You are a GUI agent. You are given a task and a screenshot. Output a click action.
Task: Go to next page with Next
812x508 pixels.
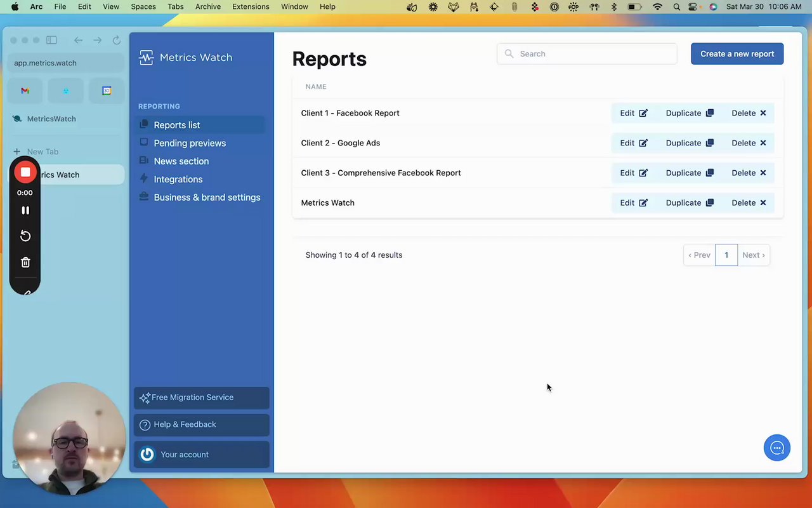click(754, 255)
